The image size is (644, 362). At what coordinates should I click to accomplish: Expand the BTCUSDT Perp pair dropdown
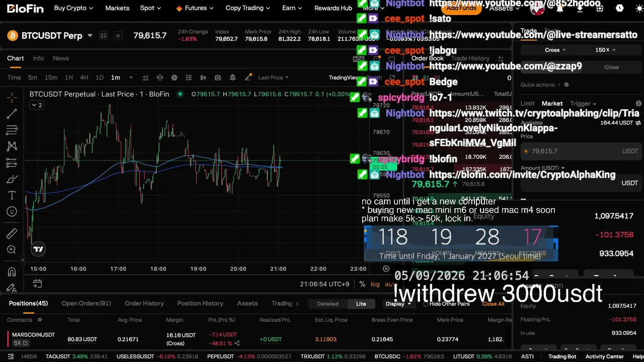[90, 36]
